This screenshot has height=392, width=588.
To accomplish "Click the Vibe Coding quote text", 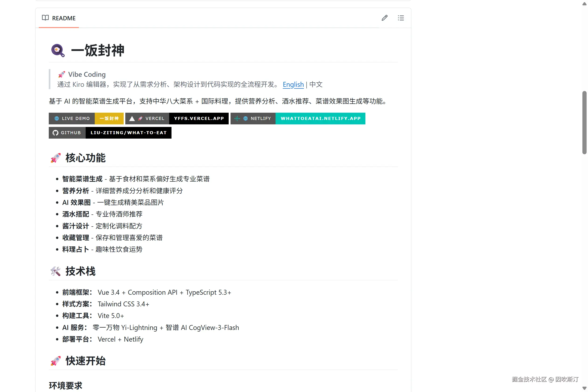I will pyautogui.click(x=87, y=74).
